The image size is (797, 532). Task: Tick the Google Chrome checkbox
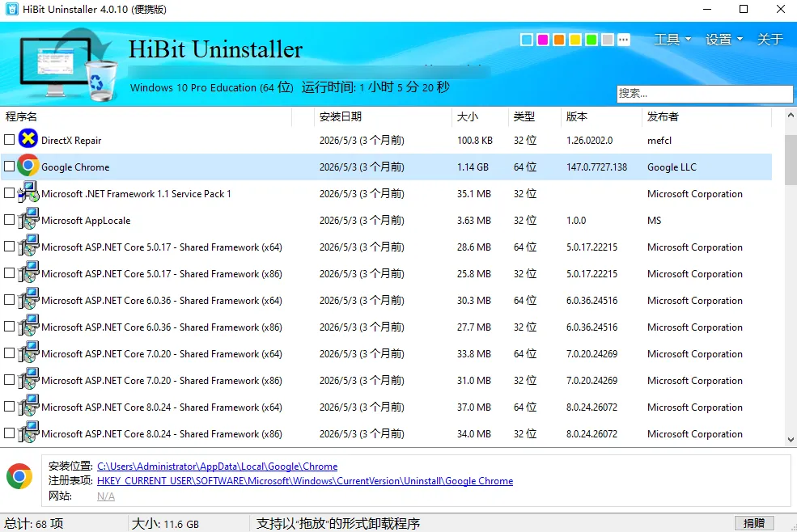point(9,167)
